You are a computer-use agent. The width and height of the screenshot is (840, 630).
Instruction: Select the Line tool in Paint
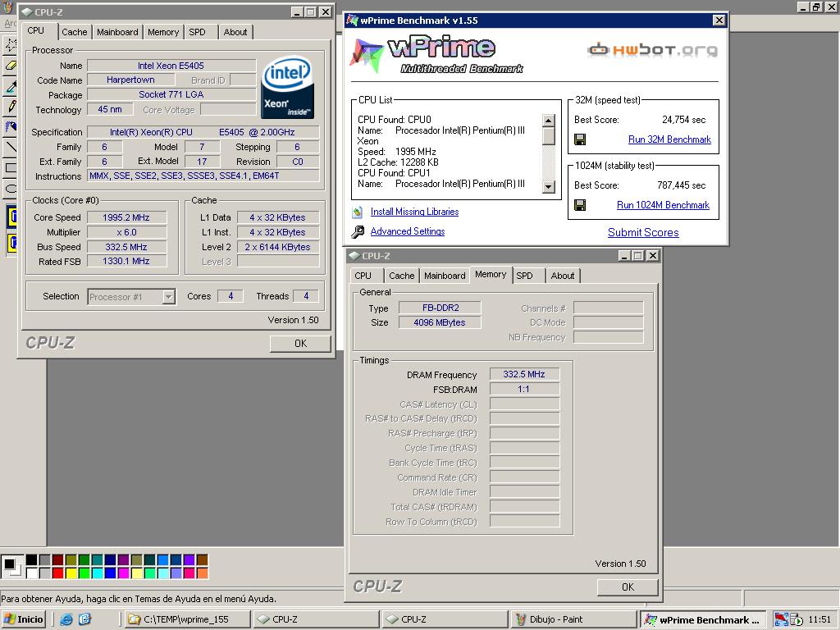(x=10, y=148)
